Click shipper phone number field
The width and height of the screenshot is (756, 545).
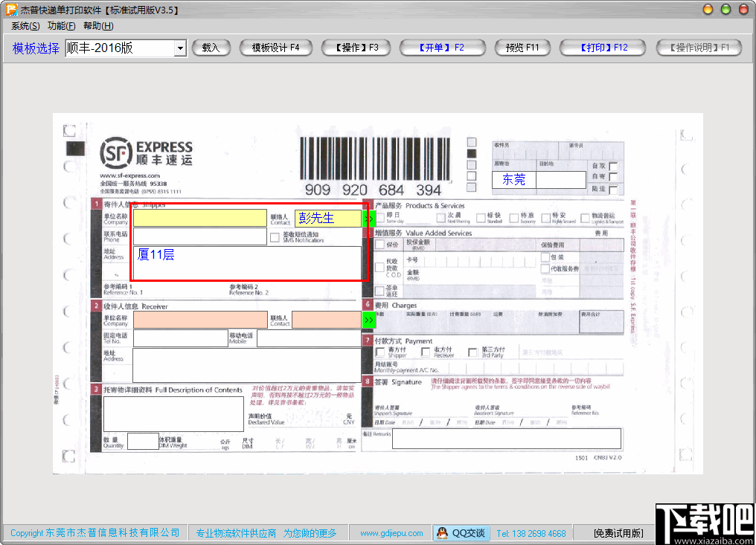[x=200, y=236]
